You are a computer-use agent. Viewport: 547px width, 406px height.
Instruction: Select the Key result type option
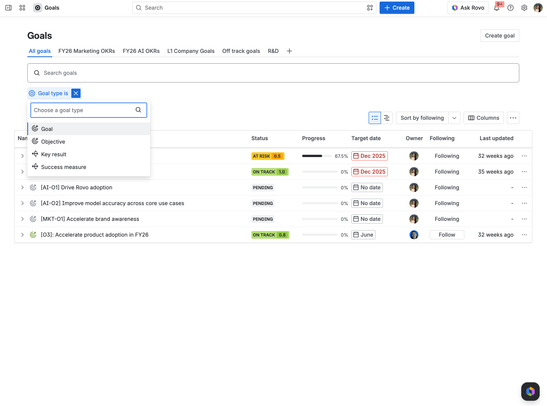[x=89, y=154]
